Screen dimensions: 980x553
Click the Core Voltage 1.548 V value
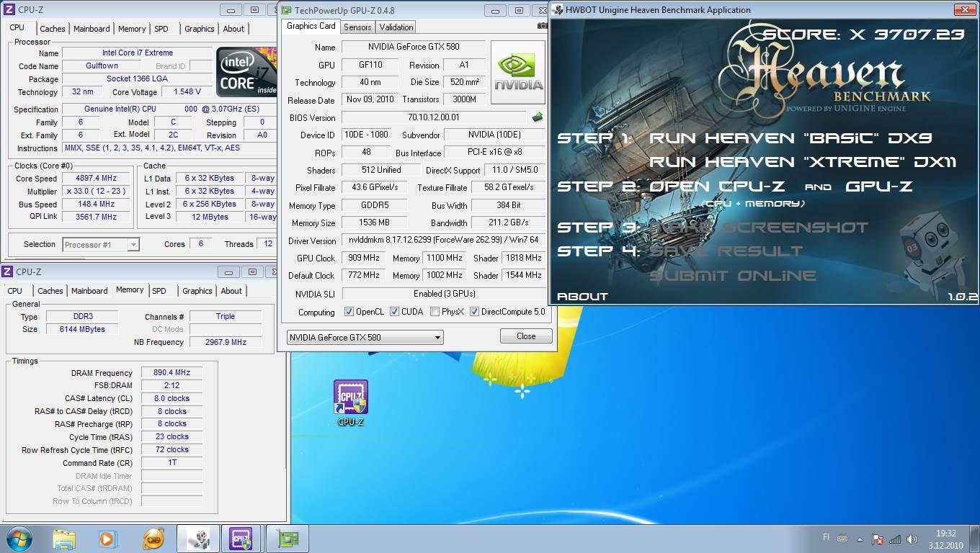(187, 92)
